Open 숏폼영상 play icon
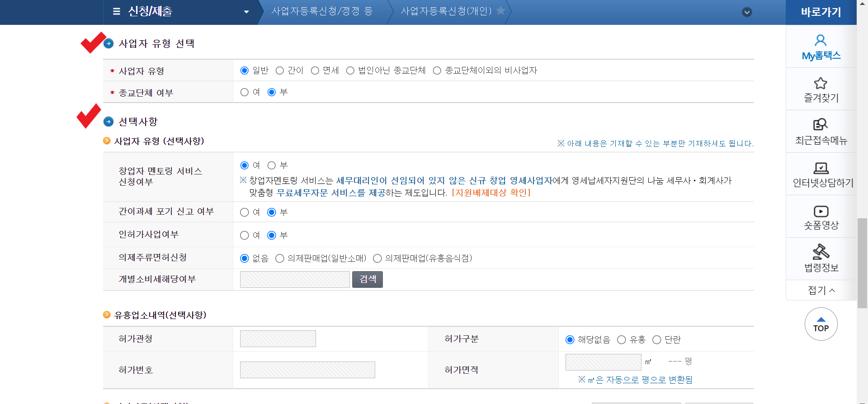The height and width of the screenshot is (404, 868). (x=821, y=211)
